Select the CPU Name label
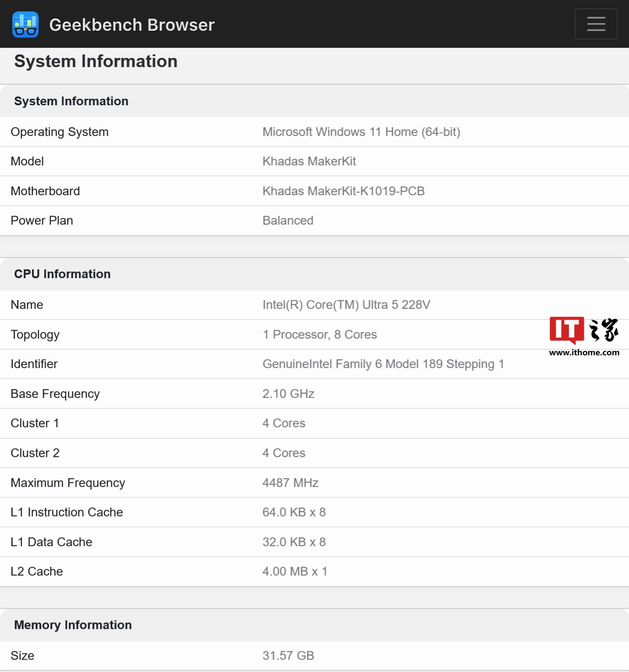The height and width of the screenshot is (672, 629). [27, 305]
